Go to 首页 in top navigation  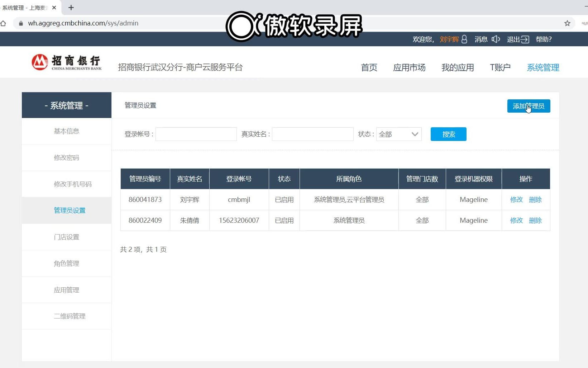pos(369,67)
